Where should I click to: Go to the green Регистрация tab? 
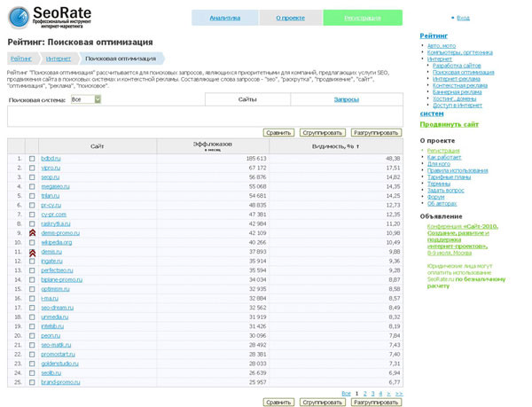pyautogui.click(x=363, y=18)
